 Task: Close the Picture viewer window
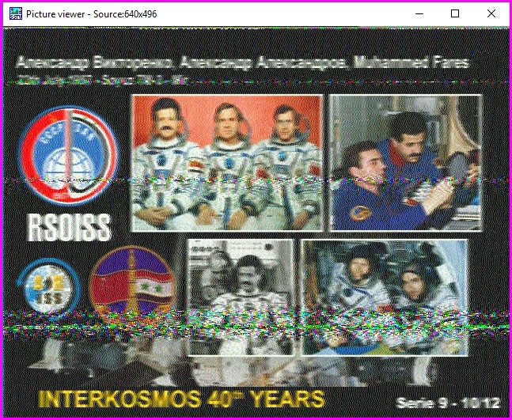pyautogui.click(x=491, y=13)
